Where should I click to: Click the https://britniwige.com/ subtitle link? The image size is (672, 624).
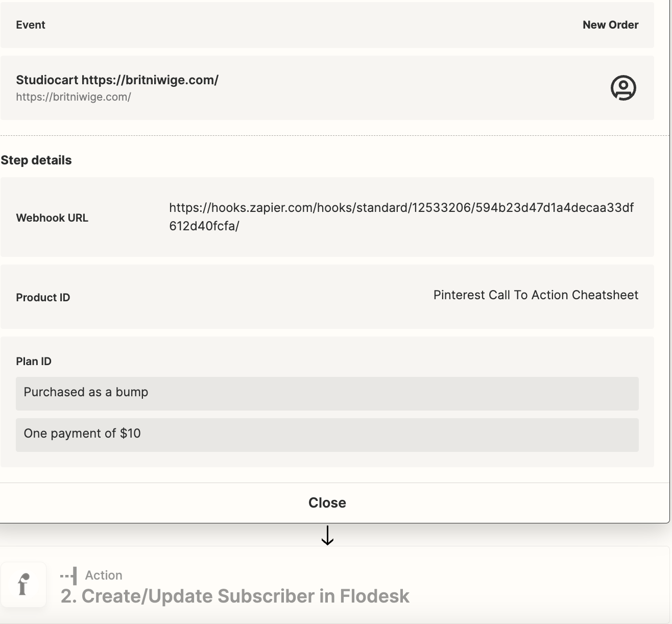coord(74,97)
